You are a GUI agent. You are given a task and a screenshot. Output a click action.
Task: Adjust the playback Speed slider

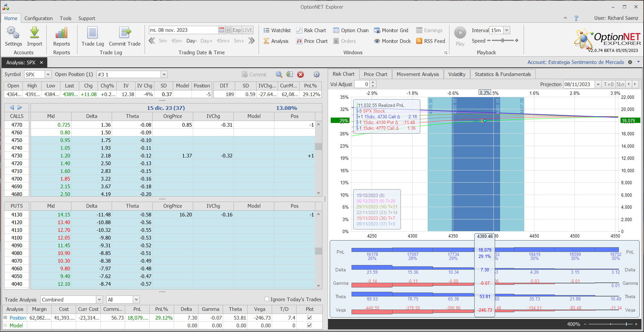502,41
